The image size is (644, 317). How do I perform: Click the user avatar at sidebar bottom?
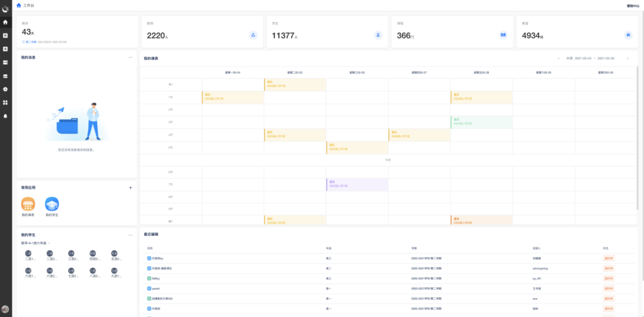coord(6,309)
